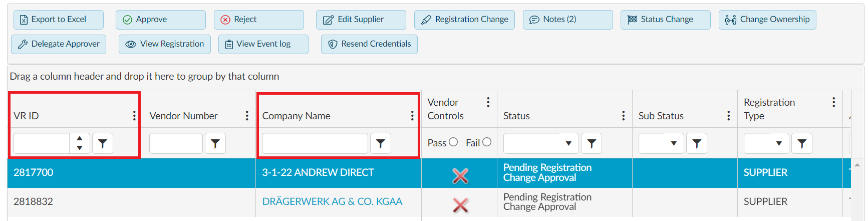Image resolution: width=868 pixels, height=221 pixels.
Task: Open the Status column filter funnel
Action: point(592,143)
